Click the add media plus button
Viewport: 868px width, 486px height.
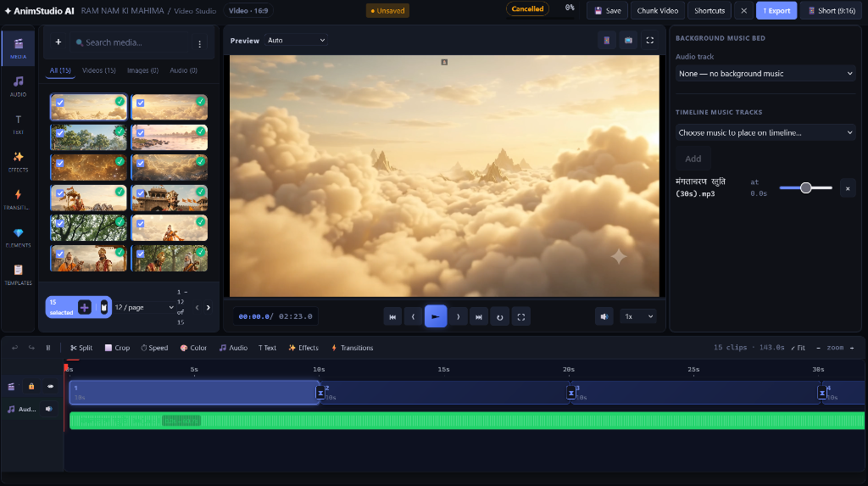[58, 42]
